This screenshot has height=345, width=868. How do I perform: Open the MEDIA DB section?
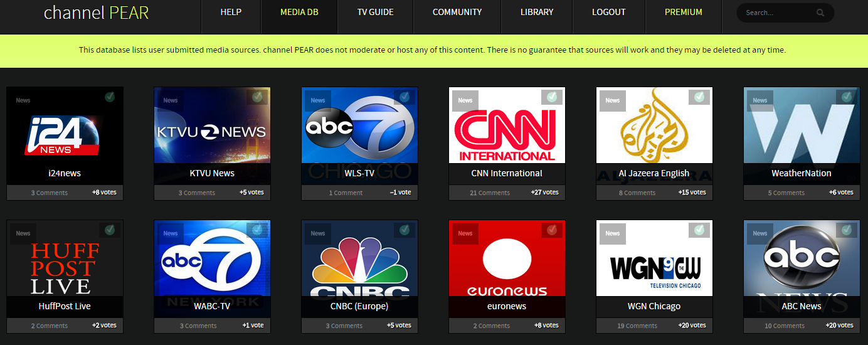click(299, 12)
